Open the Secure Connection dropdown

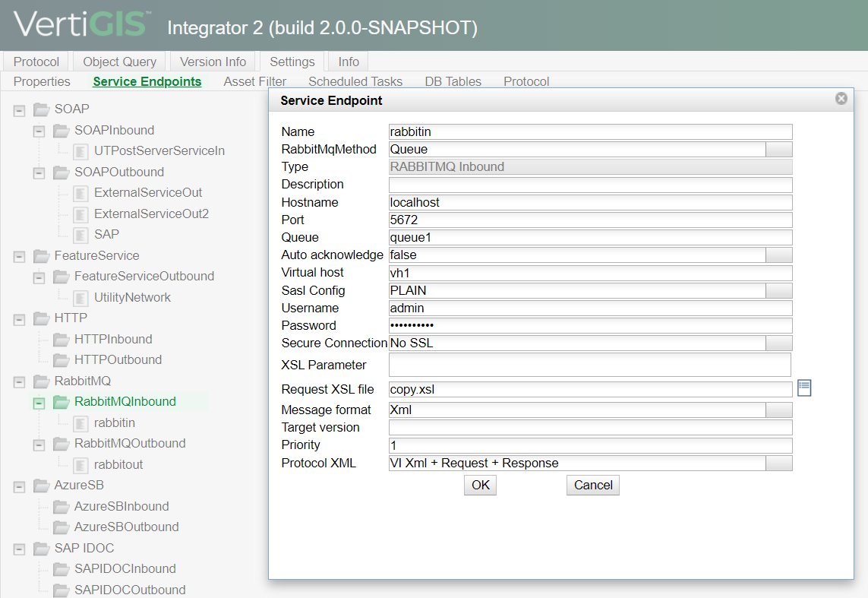779,343
